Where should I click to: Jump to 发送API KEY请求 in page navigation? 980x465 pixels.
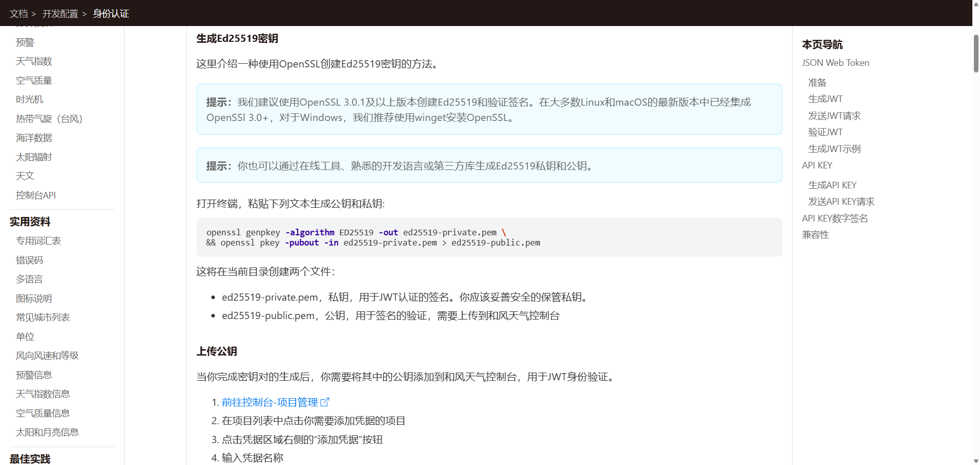point(841,202)
